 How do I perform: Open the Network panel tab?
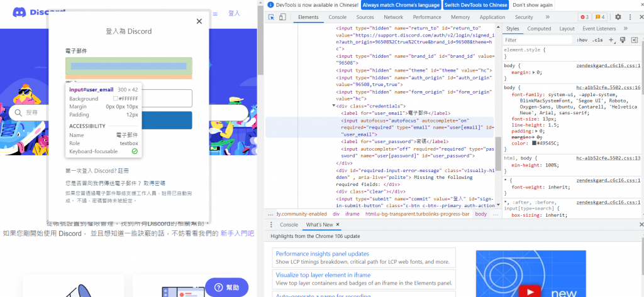[394, 17]
